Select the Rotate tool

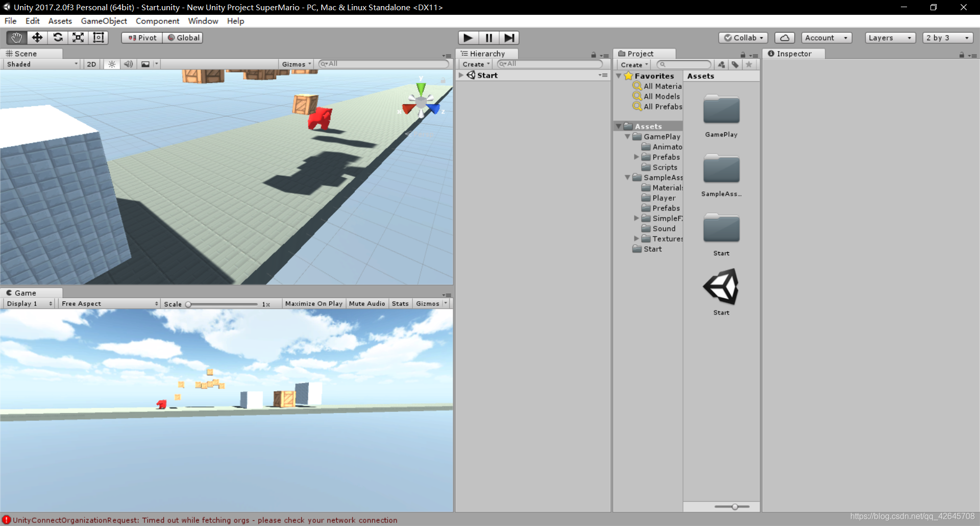pos(58,38)
